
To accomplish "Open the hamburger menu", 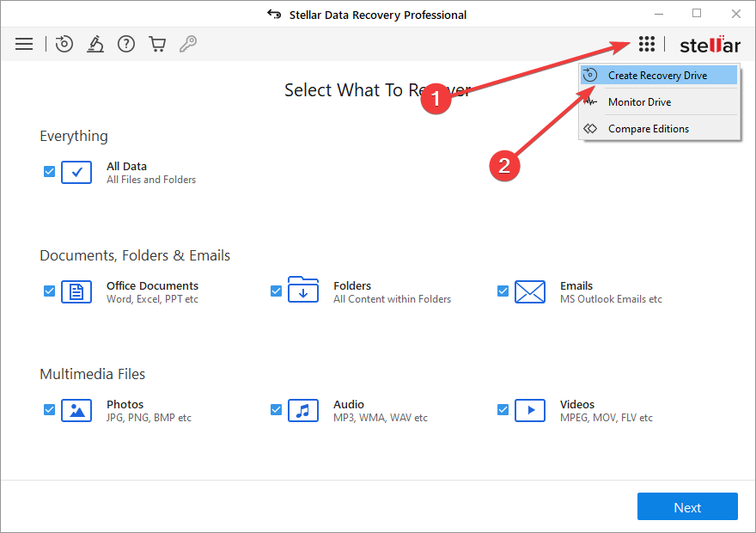I will [x=24, y=44].
